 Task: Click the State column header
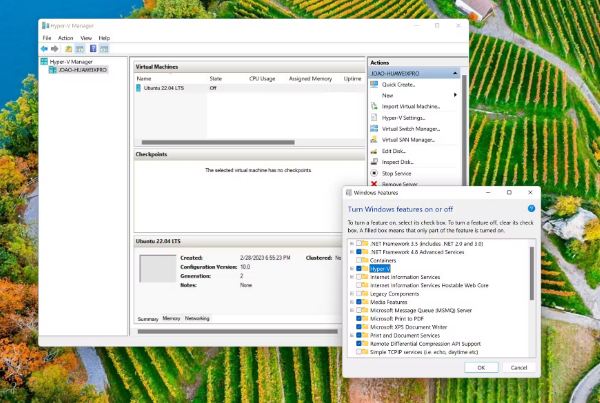(216, 78)
